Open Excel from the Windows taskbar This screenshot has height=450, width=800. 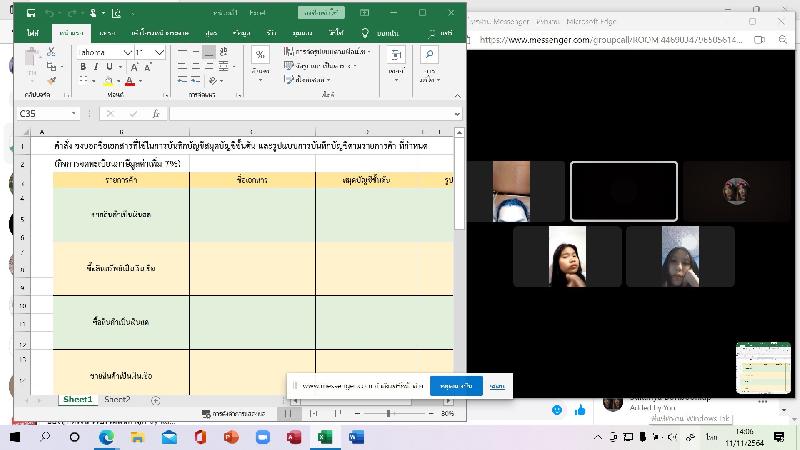pyautogui.click(x=324, y=437)
